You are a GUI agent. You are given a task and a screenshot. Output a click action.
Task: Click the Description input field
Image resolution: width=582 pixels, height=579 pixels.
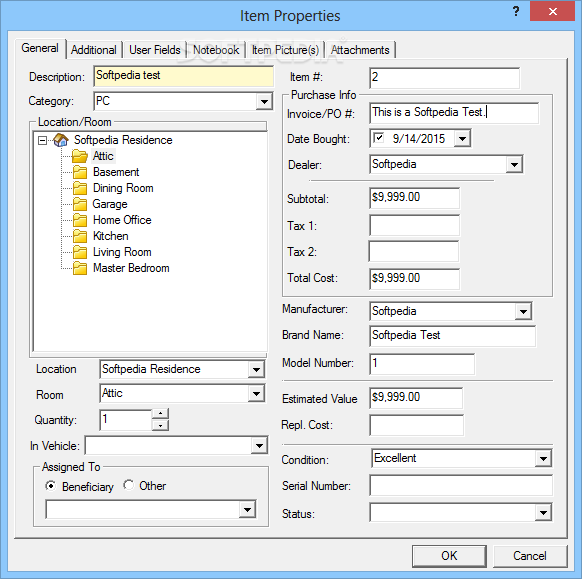[x=183, y=76]
